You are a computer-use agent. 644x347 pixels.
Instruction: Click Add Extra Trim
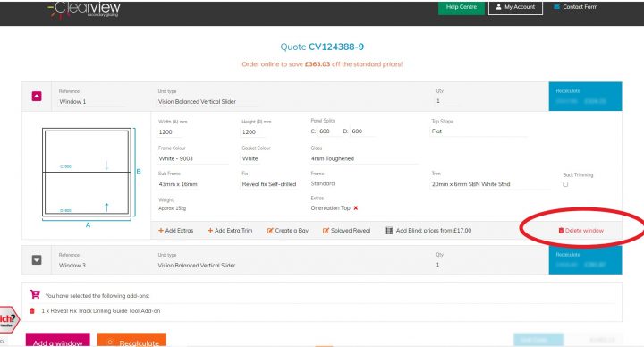(x=230, y=231)
